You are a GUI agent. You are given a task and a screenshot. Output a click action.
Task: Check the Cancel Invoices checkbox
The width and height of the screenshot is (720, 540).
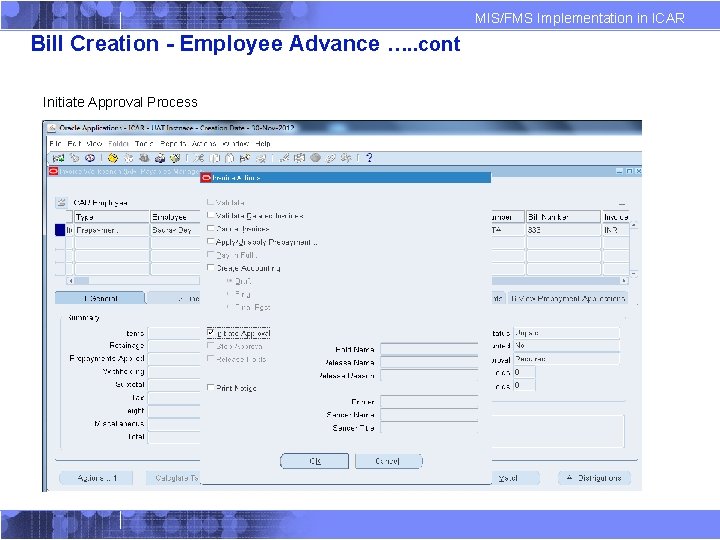[210, 228]
